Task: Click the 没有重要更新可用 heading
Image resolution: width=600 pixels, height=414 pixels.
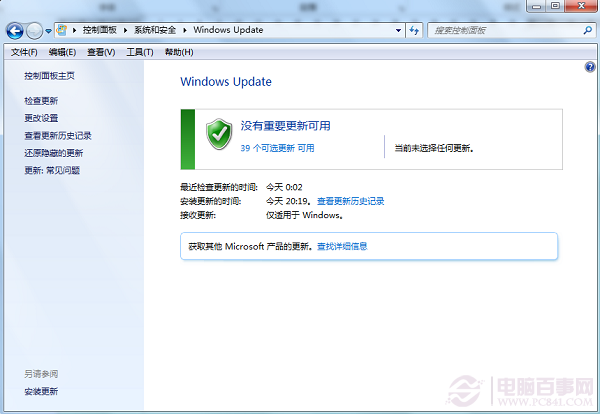Action: (x=285, y=126)
